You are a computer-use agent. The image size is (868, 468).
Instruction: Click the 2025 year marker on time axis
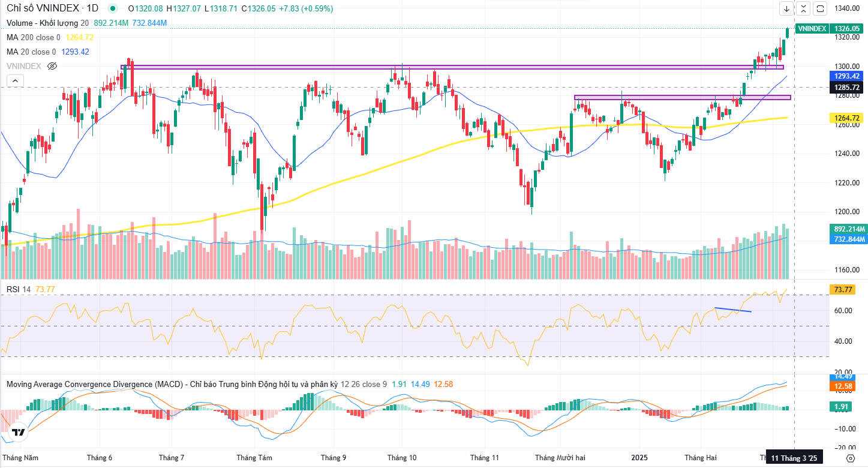point(639,458)
